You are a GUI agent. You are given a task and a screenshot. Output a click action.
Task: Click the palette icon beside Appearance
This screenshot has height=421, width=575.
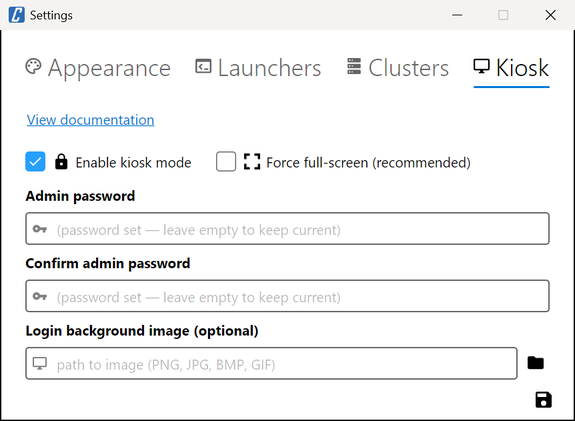(x=33, y=67)
